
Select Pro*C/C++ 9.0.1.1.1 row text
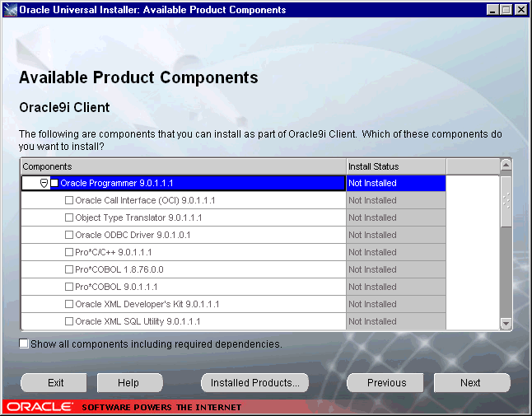tap(114, 252)
